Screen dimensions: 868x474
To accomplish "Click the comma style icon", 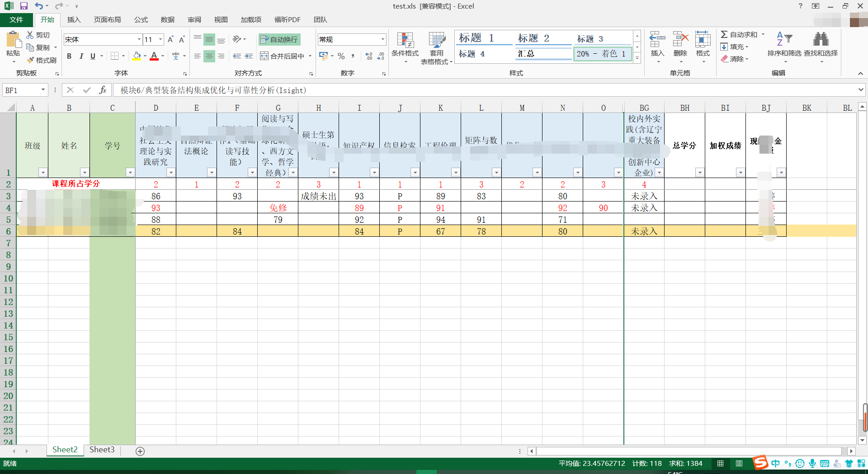I will (353, 56).
